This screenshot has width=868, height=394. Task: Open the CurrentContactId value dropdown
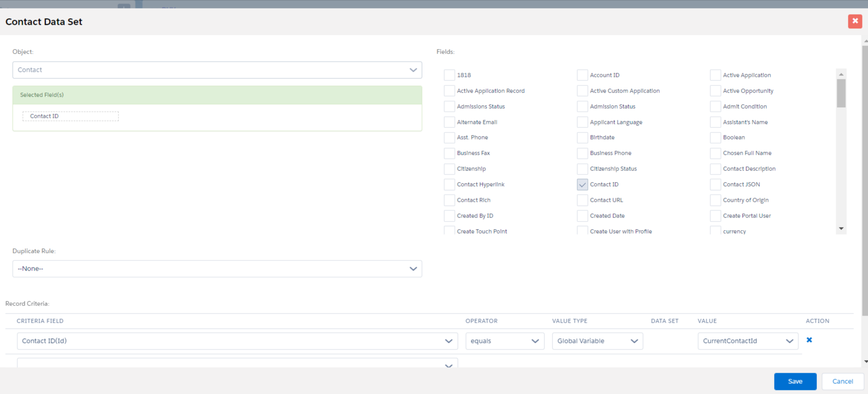748,341
